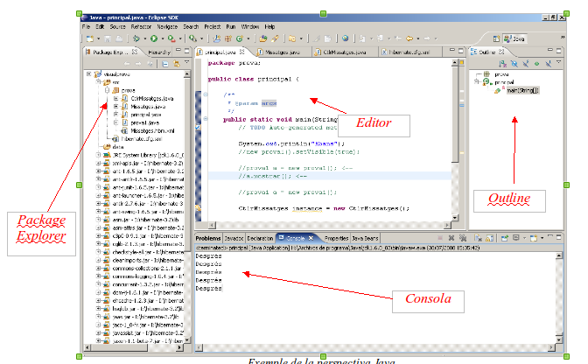588x364 pixels.
Task: Switch to the Declaration tab
Action: tap(260, 238)
